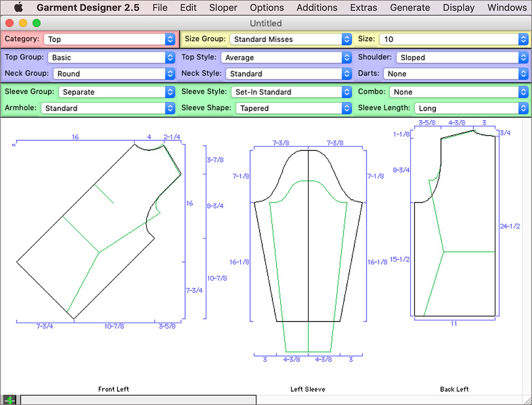Zoom the Untitled window with green button

click(x=37, y=23)
